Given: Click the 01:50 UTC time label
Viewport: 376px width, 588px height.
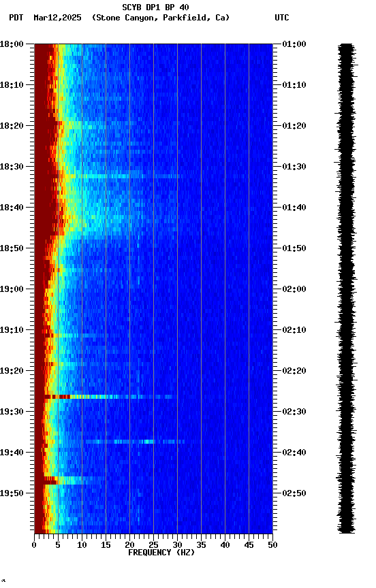Looking at the screenshot, I should [294, 248].
